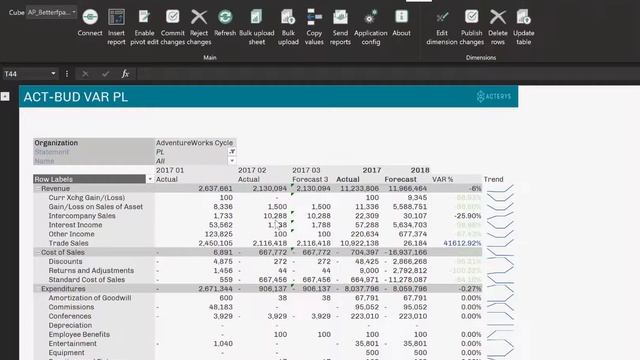Click the Insert report icon

116,17
